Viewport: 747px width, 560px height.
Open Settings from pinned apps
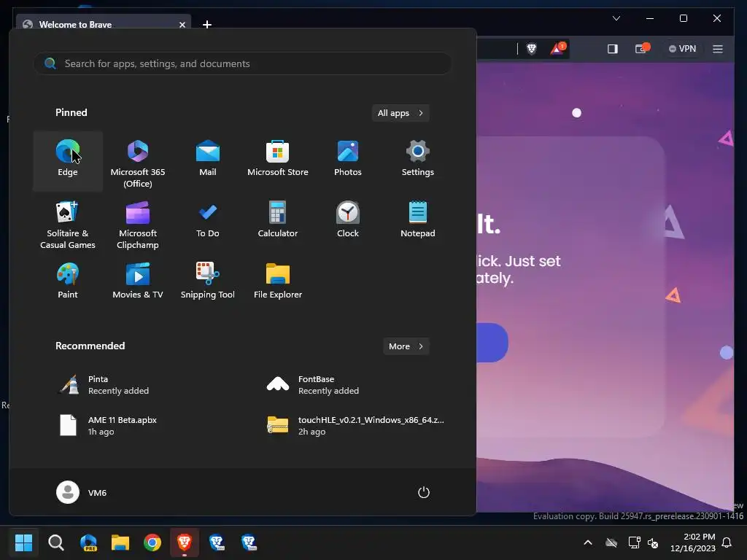point(418,161)
